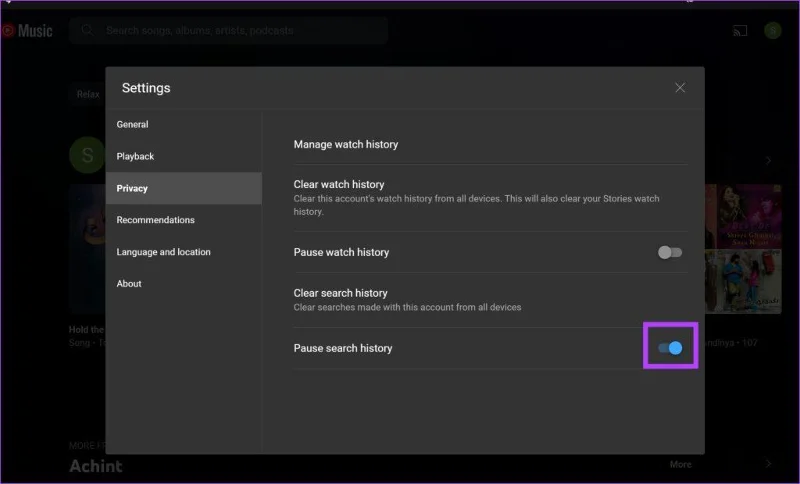
Task: Open Language and location settings
Action: [x=184, y=252]
